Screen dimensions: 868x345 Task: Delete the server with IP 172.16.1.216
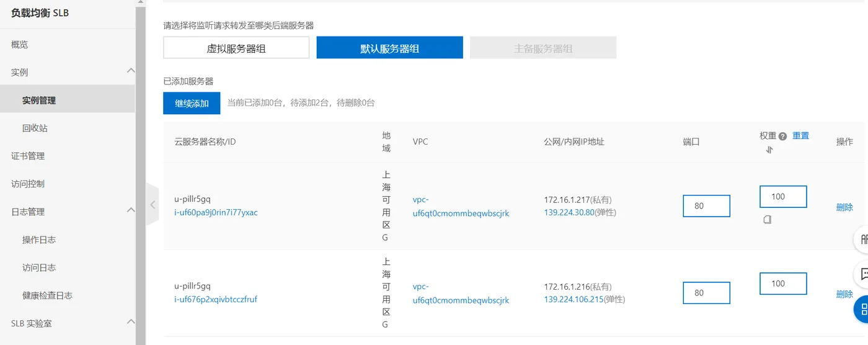[844, 294]
